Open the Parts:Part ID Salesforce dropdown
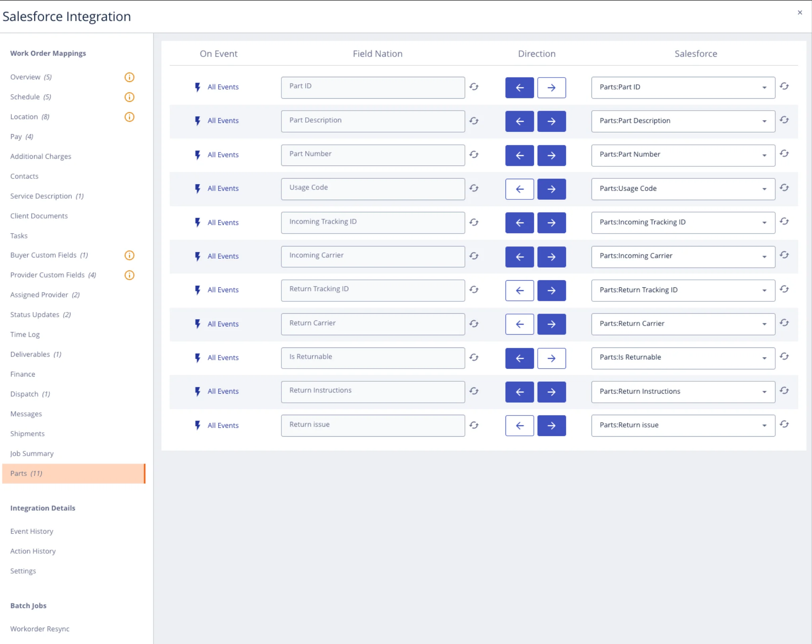812x644 pixels. click(683, 88)
